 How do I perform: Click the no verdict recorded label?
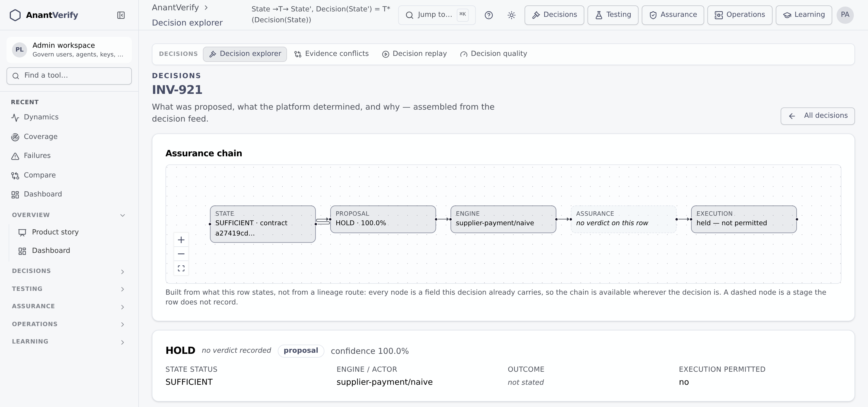(x=236, y=350)
